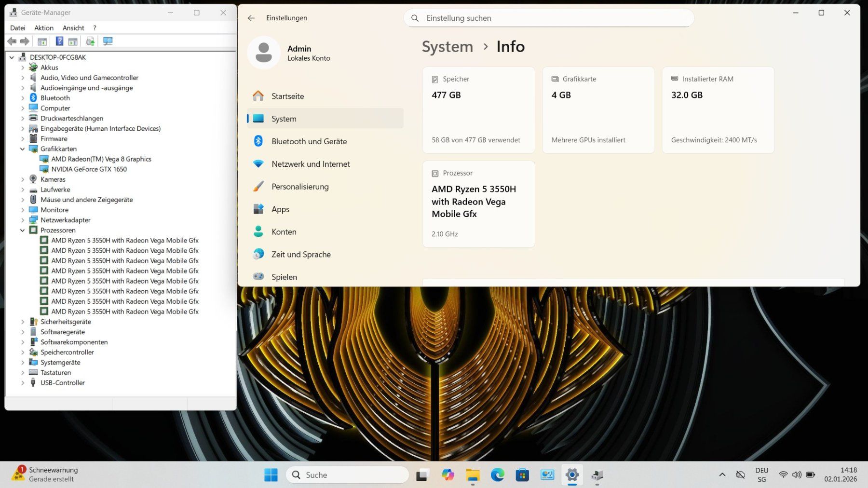The height and width of the screenshot is (488, 868).
Task: Click Mehrere GPUs installiert link
Action: tap(588, 140)
